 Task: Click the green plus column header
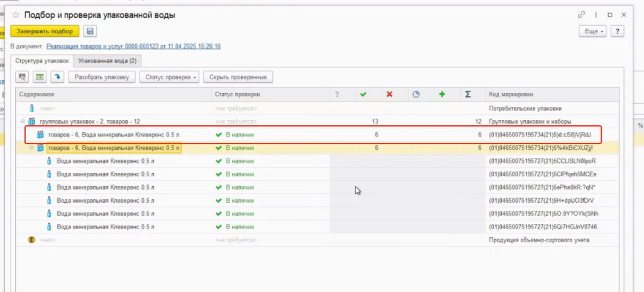[x=442, y=94]
